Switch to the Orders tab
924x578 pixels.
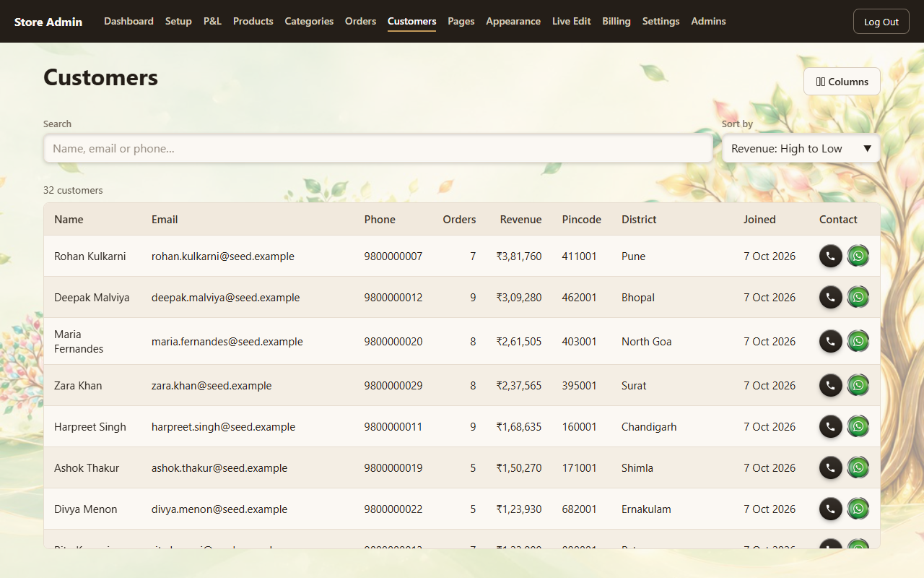pos(360,21)
